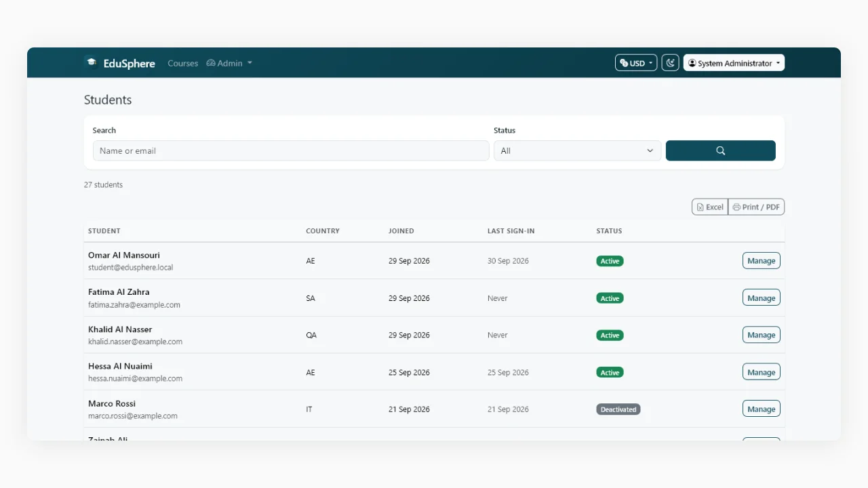Viewport: 868px width, 488px height.
Task: Click the LAST SIGN-IN column header
Action: [x=511, y=231]
